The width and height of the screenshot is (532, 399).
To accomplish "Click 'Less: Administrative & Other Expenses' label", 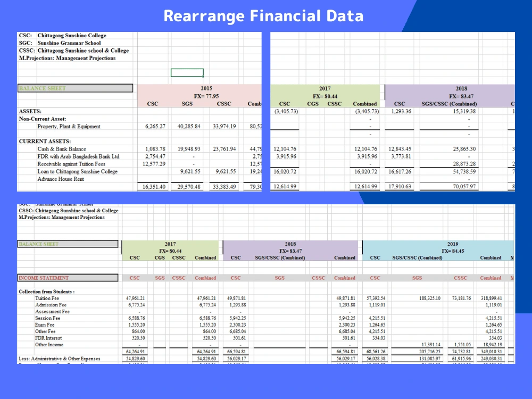I will click(x=60, y=359).
